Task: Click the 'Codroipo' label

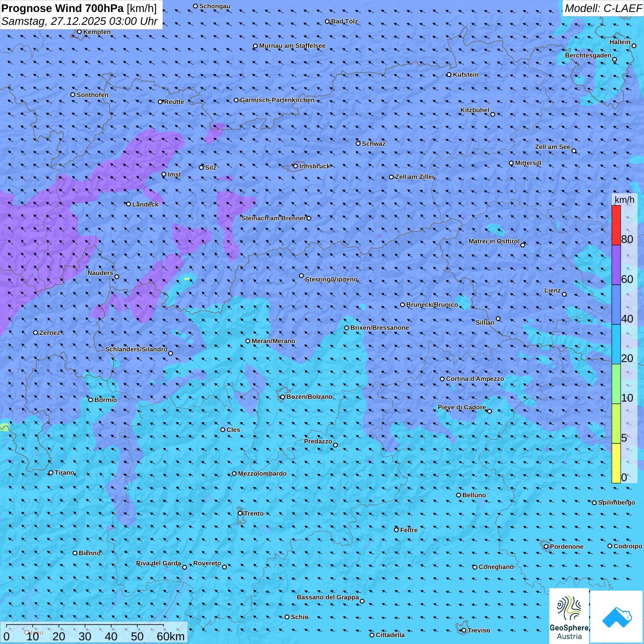Action: point(628,546)
